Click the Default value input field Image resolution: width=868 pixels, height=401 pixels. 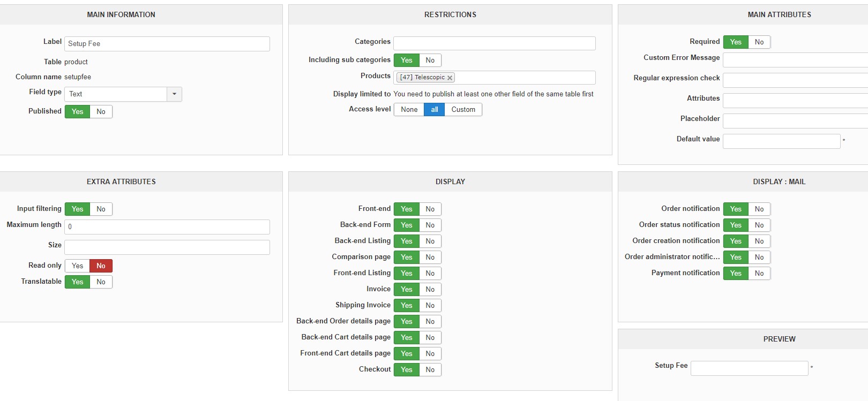[781, 141]
